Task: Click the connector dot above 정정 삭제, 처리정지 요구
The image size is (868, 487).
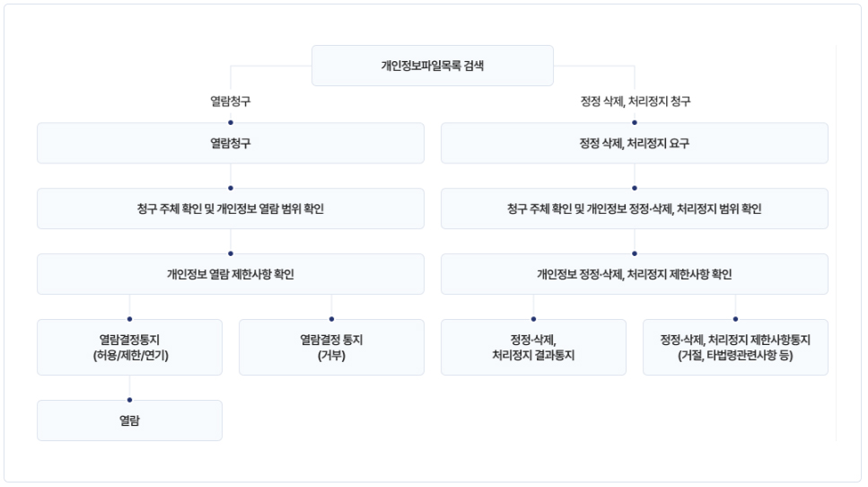Action: (x=635, y=122)
